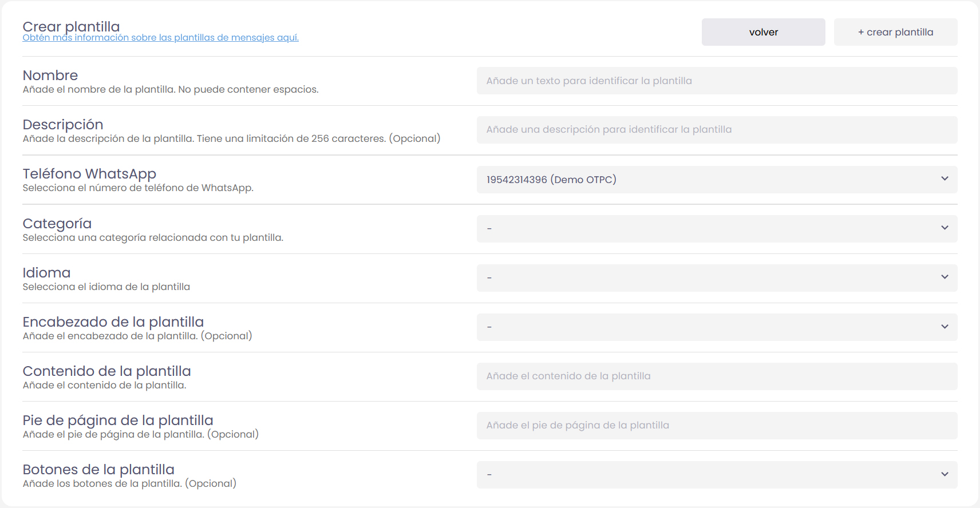The width and height of the screenshot is (980, 508).
Task: Click the Contenido de la plantilla heading
Action: [x=106, y=371]
